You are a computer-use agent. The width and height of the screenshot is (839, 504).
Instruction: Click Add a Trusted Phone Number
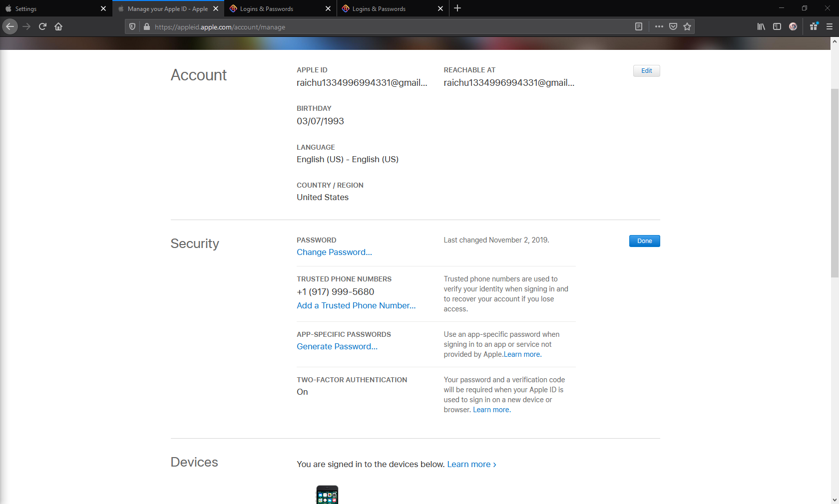click(x=356, y=305)
